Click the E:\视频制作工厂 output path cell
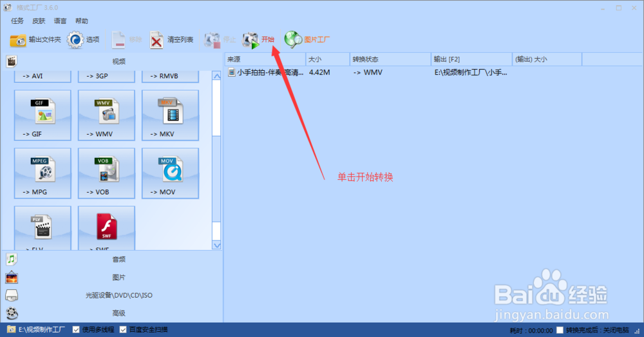This screenshot has width=644, height=337. (x=471, y=72)
